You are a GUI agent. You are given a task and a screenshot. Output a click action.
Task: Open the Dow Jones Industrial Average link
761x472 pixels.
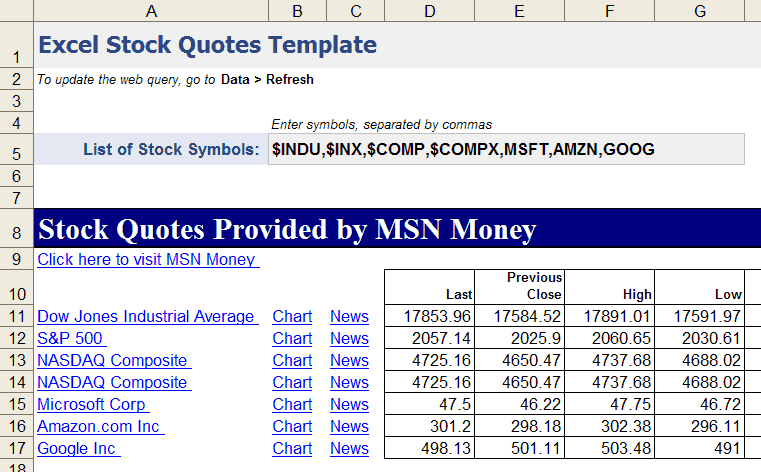[x=145, y=317]
